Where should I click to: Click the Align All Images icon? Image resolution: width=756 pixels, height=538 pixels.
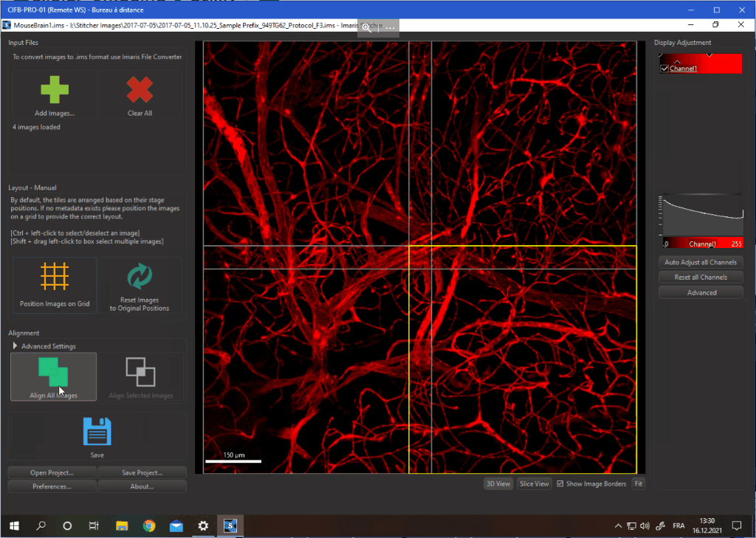(53, 371)
